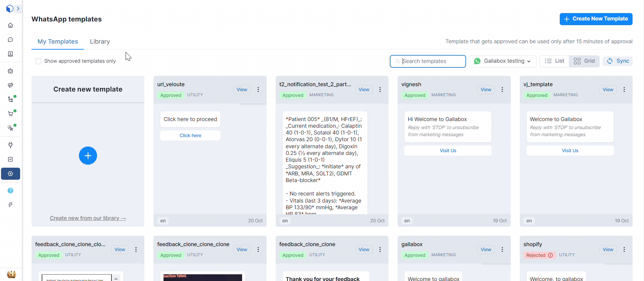Enable Show approved templates only checkbox

pos(38,61)
